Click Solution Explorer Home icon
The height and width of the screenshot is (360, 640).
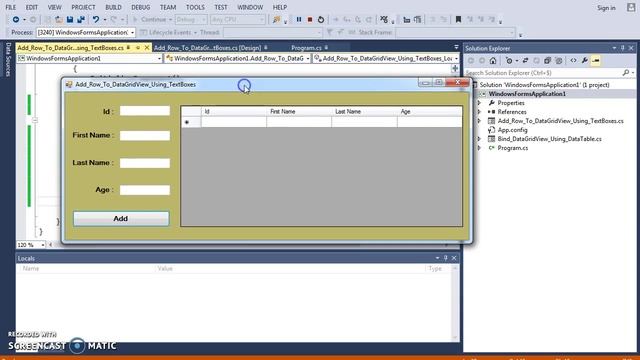pyautogui.click(x=493, y=60)
